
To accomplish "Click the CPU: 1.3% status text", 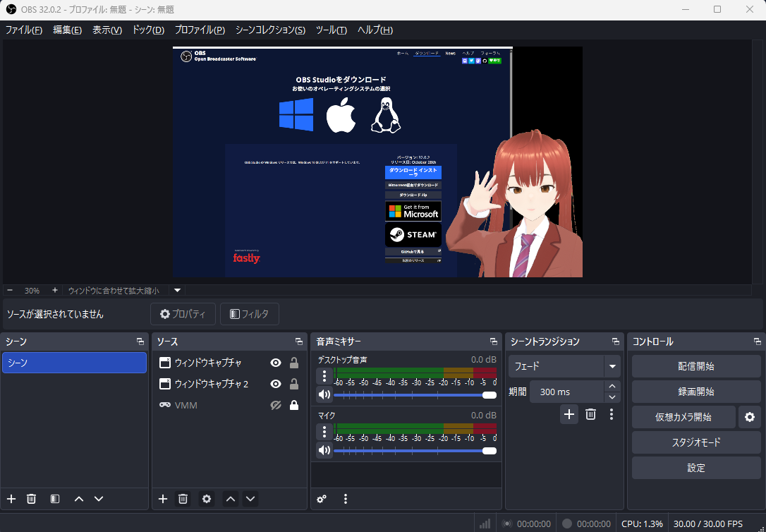I will 642,524.
